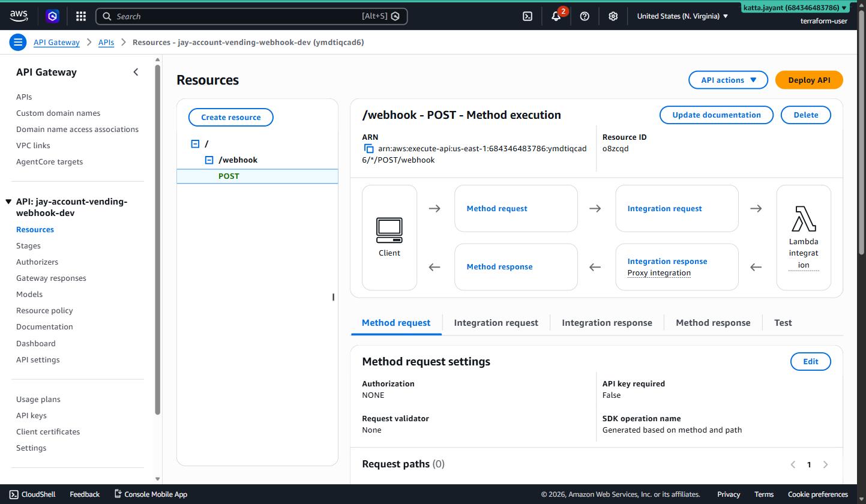
Task: Open APIs breadcrumb link
Action: (x=106, y=42)
